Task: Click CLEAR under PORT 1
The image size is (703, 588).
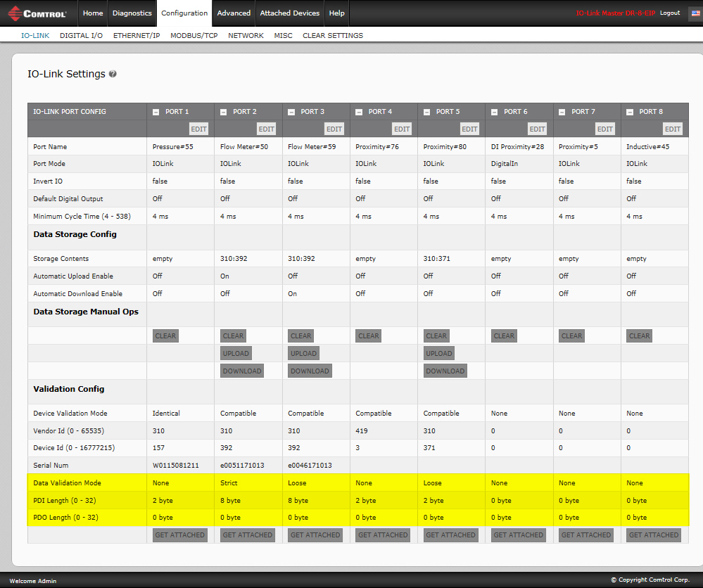Action: click(x=165, y=336)
